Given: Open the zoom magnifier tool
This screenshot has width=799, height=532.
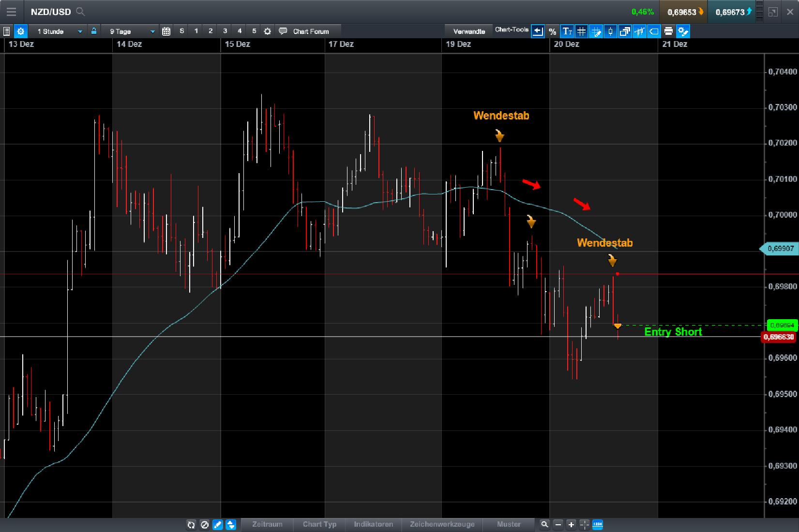Looking at the screenshot, I should [544, 525].
